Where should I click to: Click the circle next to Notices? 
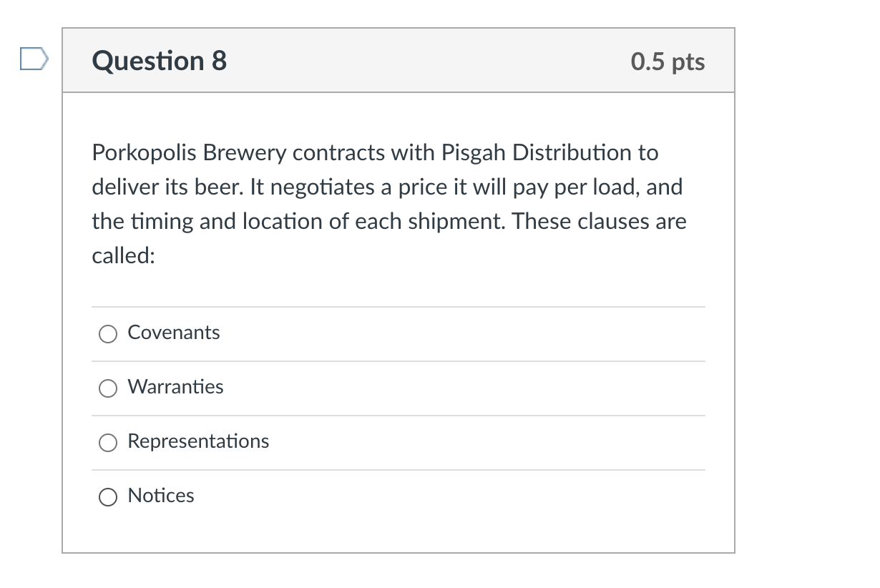(x=107, y=496)
